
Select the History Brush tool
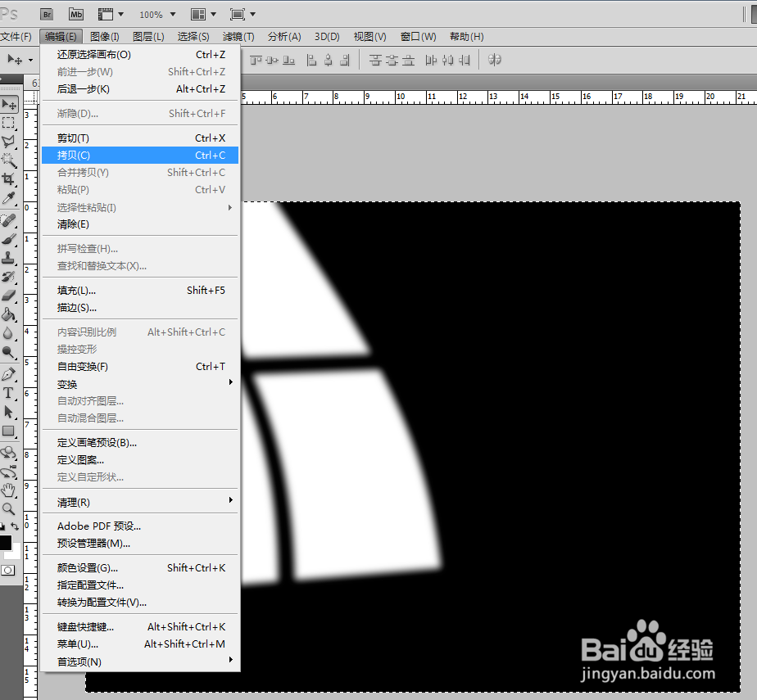click(x=9, y=277)
